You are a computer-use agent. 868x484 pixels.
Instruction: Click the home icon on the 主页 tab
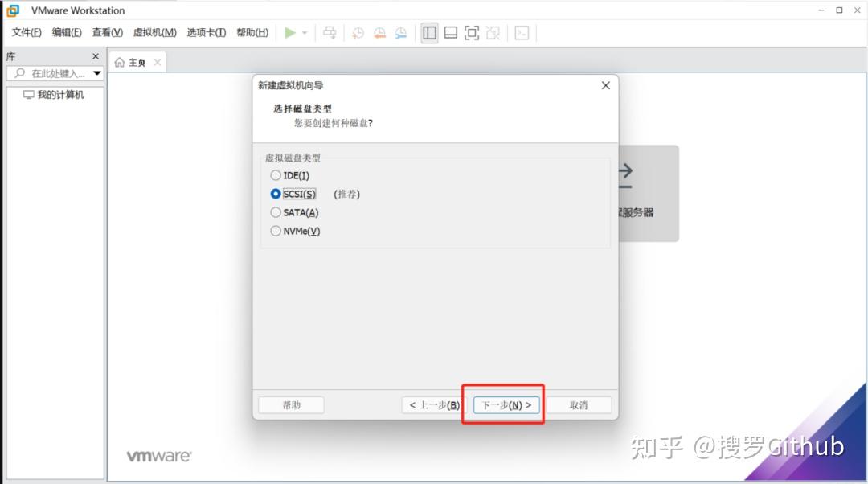pos(120,63)
